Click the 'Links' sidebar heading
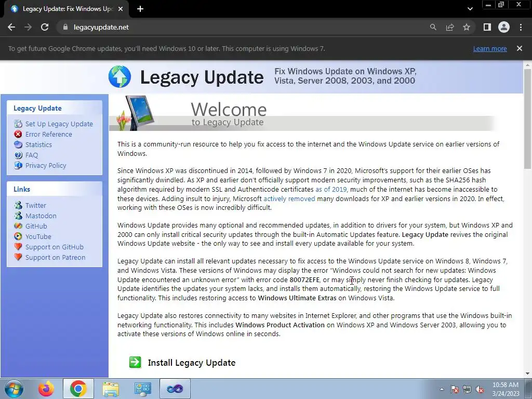 pyautogui.click(x=22, y=189)
